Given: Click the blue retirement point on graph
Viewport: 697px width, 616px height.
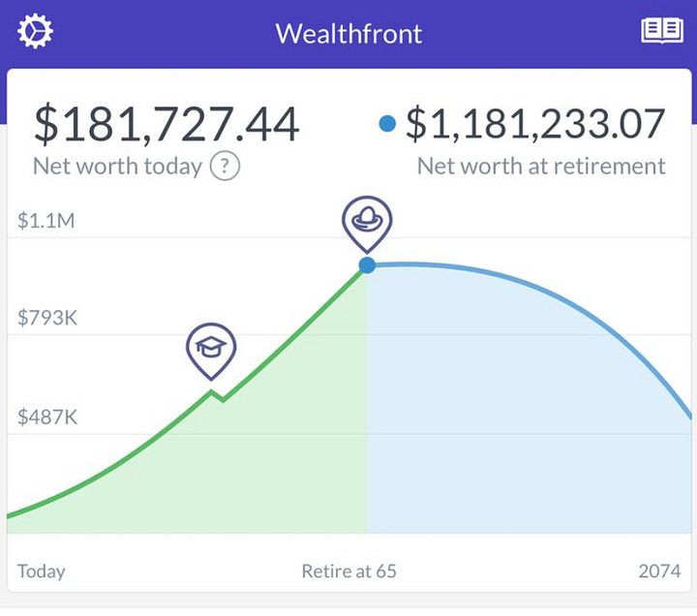Looking at the screenshot, I should [367, 265].
